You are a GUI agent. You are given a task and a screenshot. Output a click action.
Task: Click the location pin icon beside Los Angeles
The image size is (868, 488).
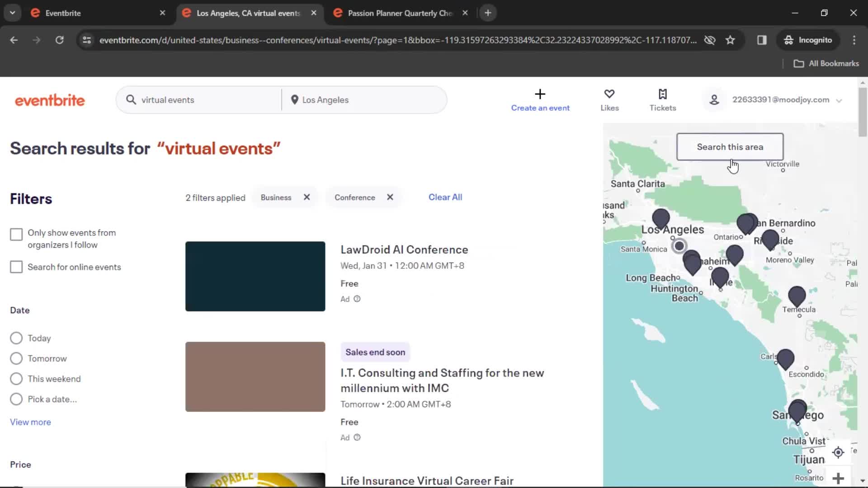(x=294, y=100)
